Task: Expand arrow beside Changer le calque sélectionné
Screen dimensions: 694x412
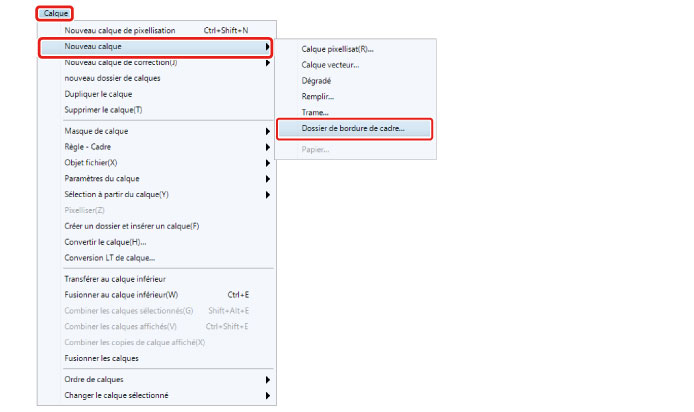Action: pyautogui.click(x=267, y=396)
